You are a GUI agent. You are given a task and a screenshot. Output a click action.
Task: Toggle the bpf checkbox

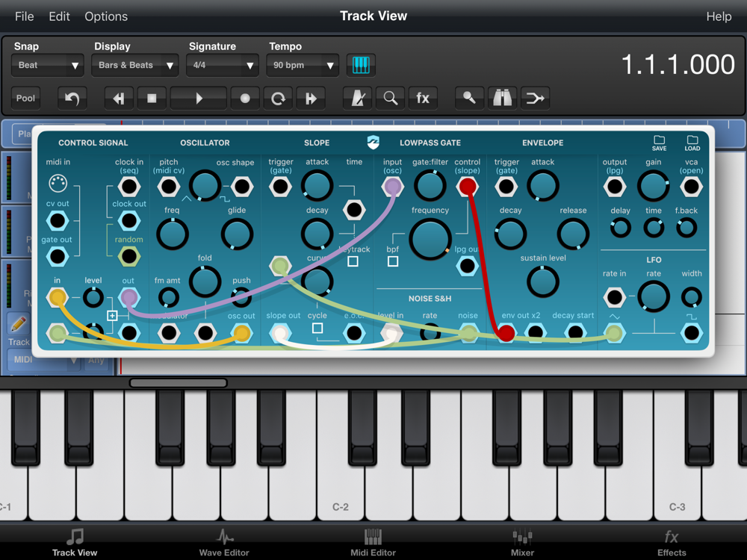pos(393,261)
